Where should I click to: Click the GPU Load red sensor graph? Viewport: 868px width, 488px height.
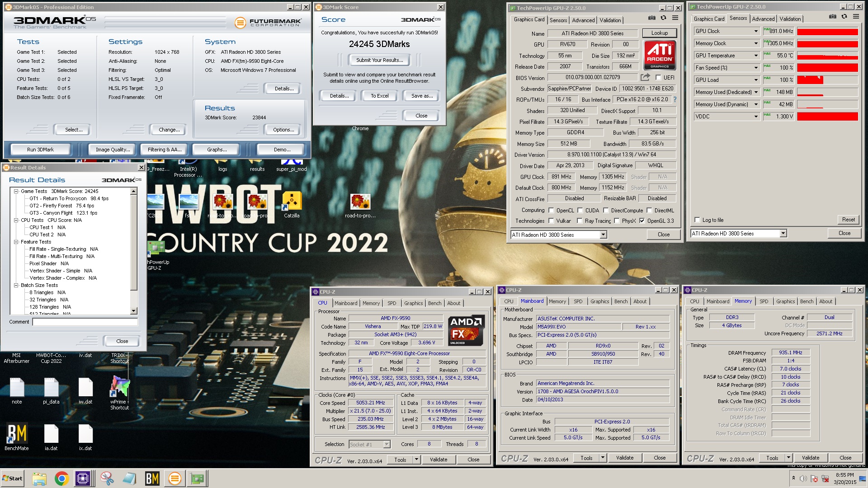[x=827, y=80]
